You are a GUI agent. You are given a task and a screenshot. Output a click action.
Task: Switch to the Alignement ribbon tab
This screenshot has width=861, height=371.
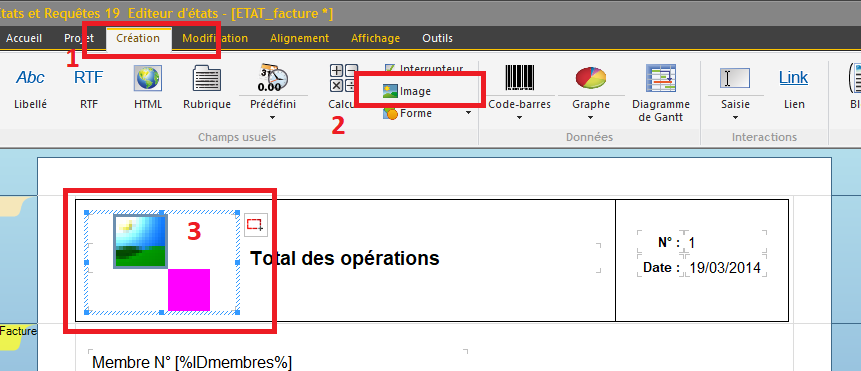click(x=299, y=38)
